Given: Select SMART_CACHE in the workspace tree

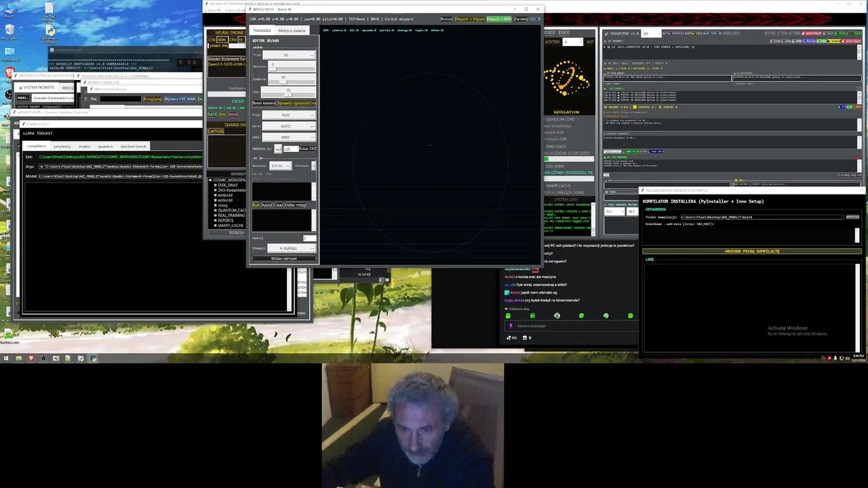Looking at the screenshot, I should click(231, 226).
